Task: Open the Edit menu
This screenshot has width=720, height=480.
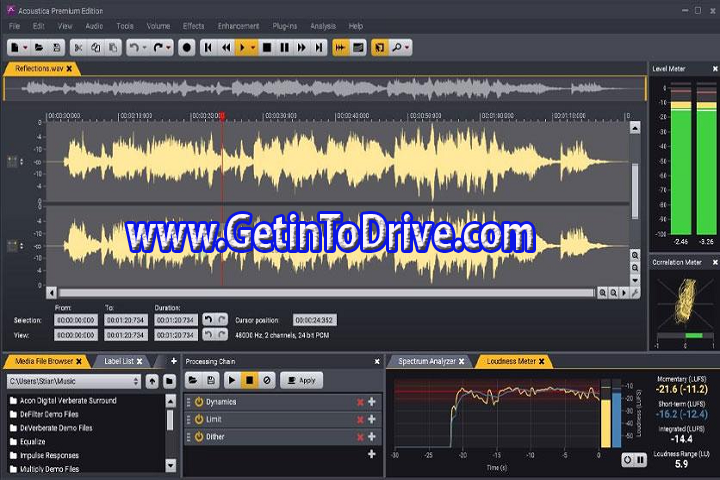Action: (x=39, y=26)
